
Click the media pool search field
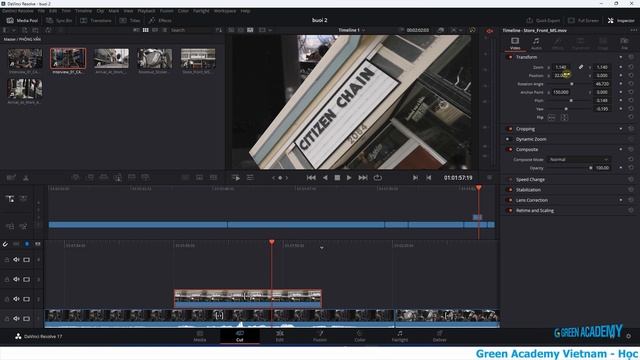191,30
